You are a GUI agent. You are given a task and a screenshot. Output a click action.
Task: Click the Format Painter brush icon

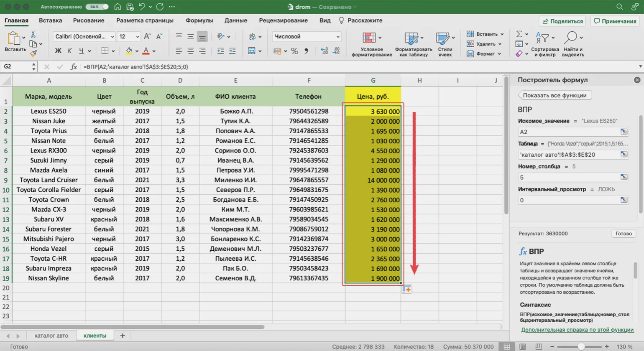coord(33,53)
